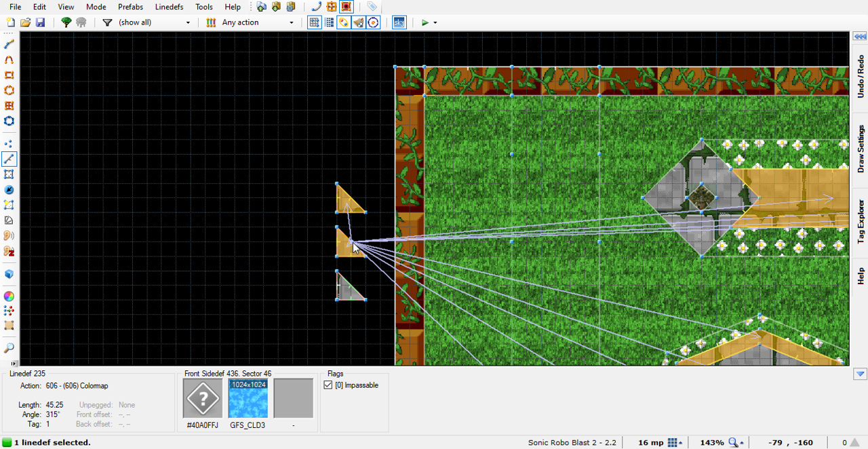Save the map with the floppy disk icon
Screen dimensions: 868x449
(x=40, y=22)
